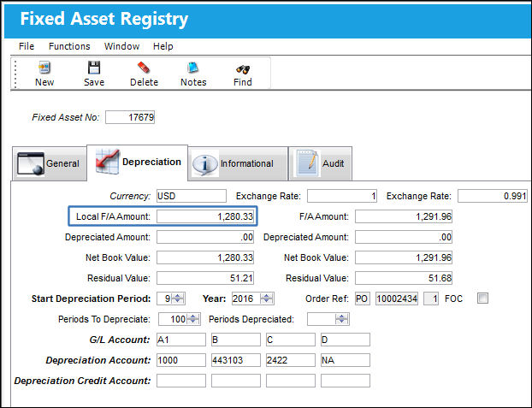Open the Functions menu
The height and width of the screenshot is (408, 532).
[69, 46]
